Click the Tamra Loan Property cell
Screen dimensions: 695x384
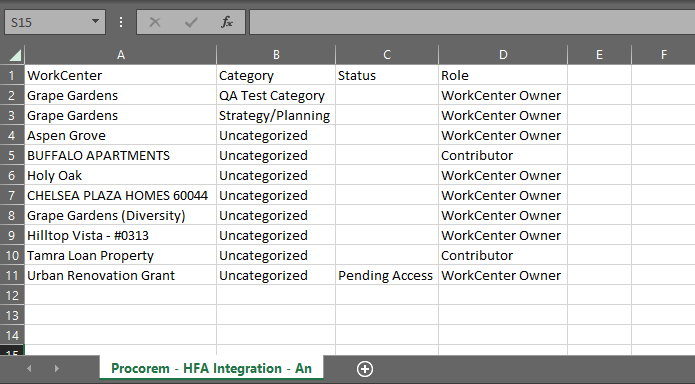tap(121, 255)
